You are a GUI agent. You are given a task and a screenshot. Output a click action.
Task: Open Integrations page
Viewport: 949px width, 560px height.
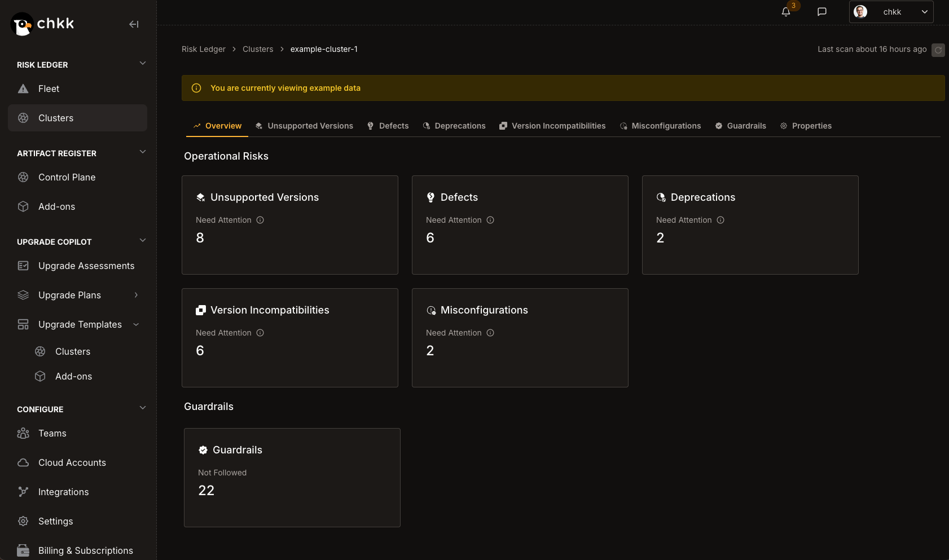[78, 492]
